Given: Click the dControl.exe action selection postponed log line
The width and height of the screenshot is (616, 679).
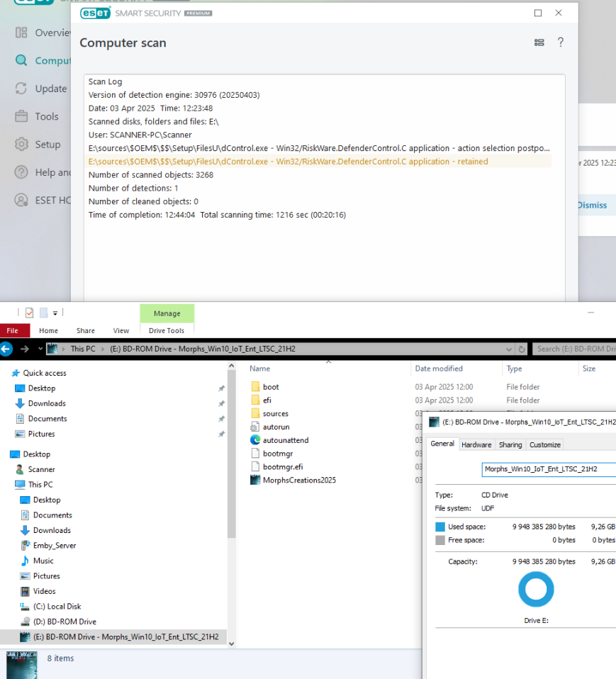Looking at the screenshot, I should [319, 148].
